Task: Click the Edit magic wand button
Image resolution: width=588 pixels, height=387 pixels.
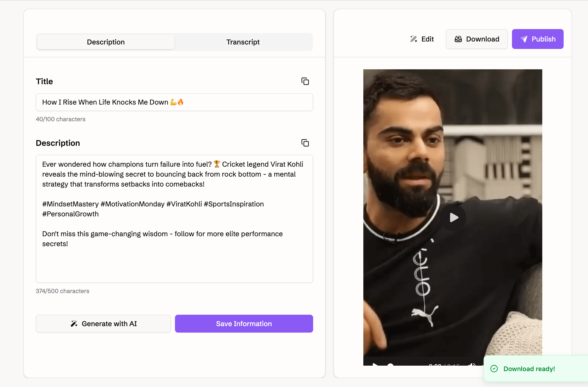Action: [x=422, y=39]
